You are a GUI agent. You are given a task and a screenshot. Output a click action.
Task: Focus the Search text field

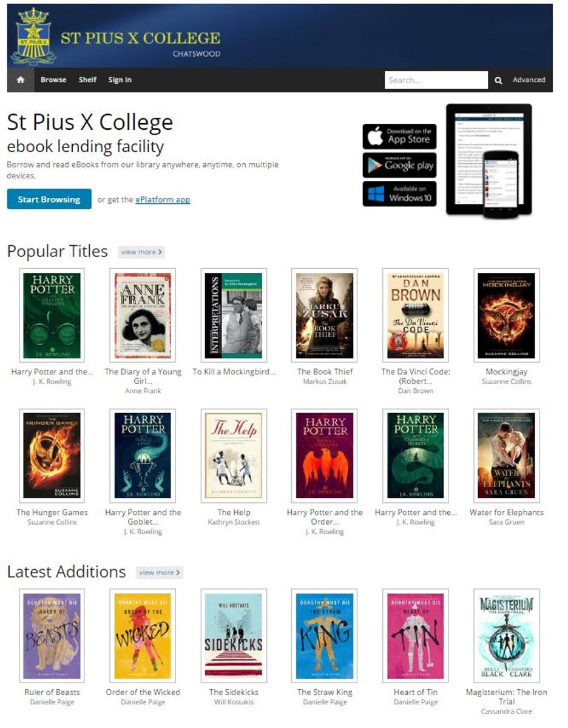(436, 80)
